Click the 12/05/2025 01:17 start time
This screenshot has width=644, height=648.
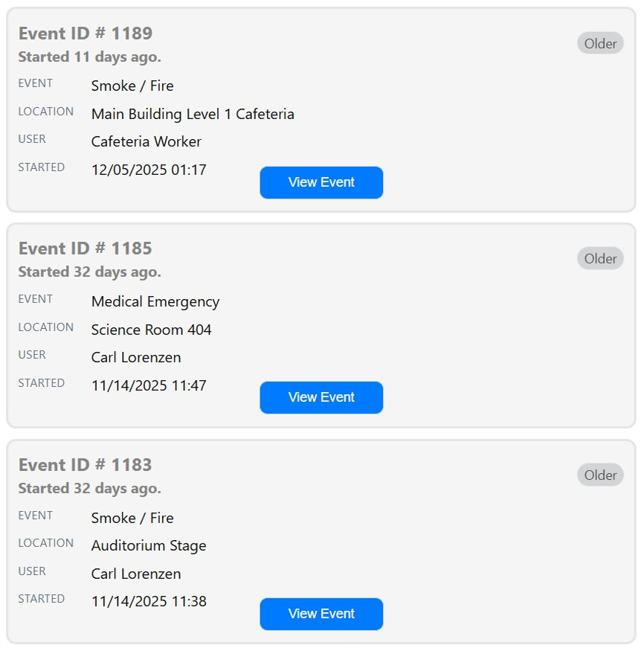149,170
